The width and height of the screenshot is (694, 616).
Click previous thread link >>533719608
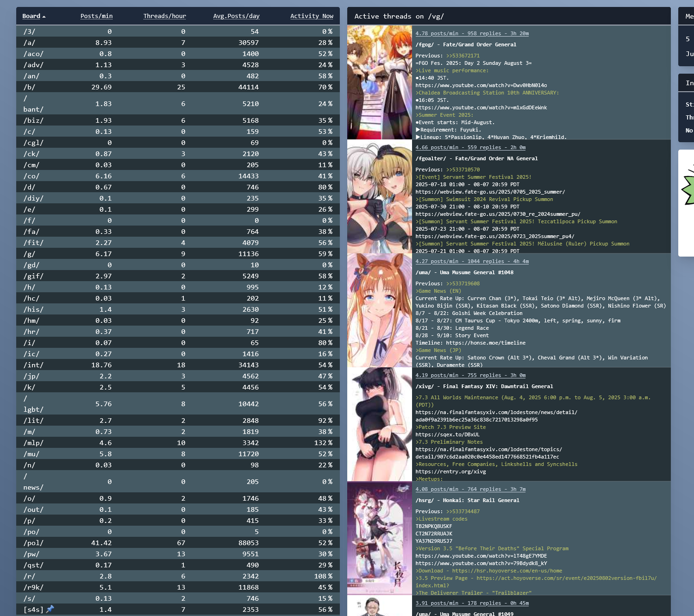(x=463, y=283)
